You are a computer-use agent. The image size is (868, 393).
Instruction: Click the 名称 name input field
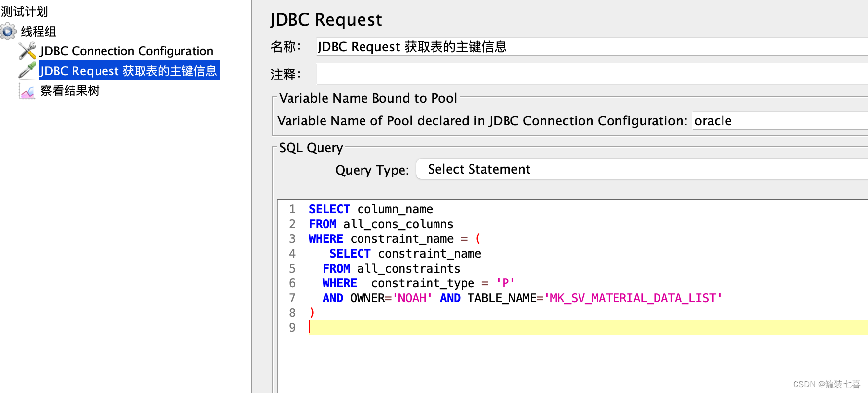tap(592, 47)
